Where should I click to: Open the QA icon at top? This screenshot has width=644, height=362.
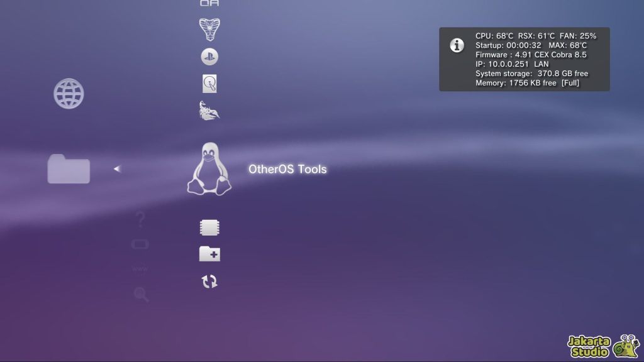coord(209,3)
